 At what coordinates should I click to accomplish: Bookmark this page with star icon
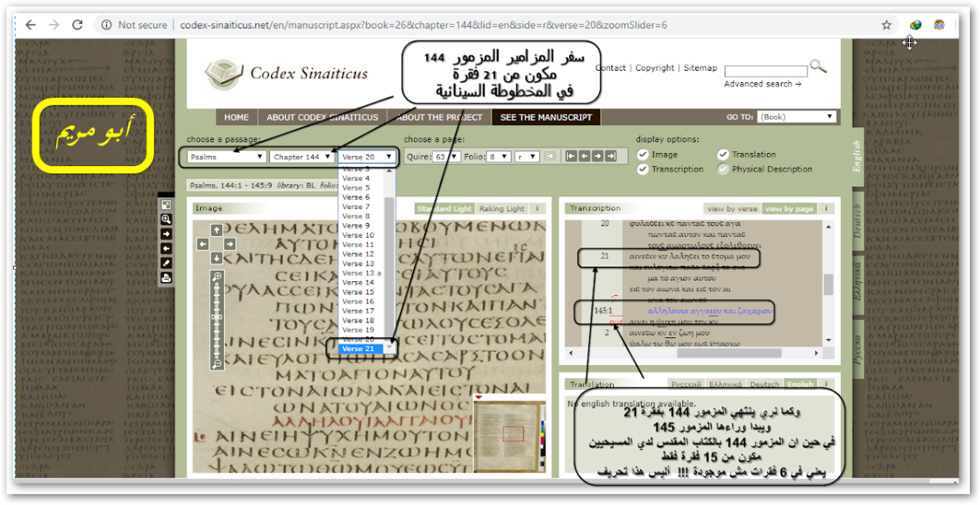pyautogui.click(x=886, y=25)
